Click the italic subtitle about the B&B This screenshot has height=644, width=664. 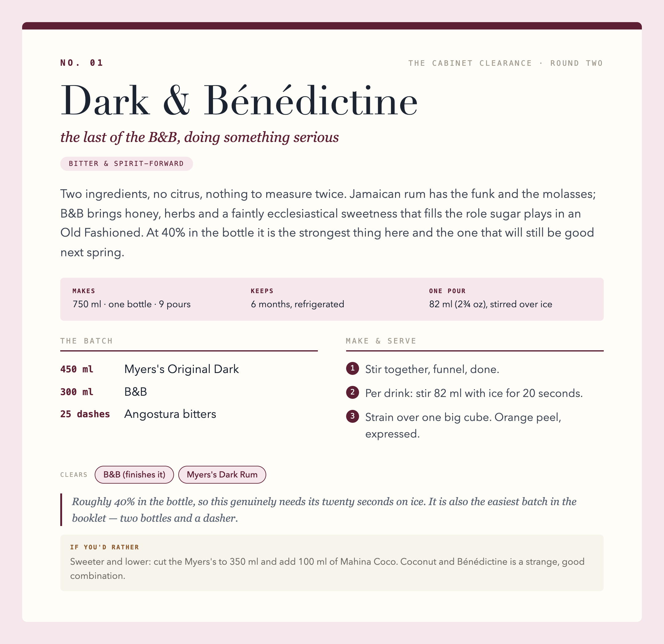pyautogui.click(x=200, y=137)
